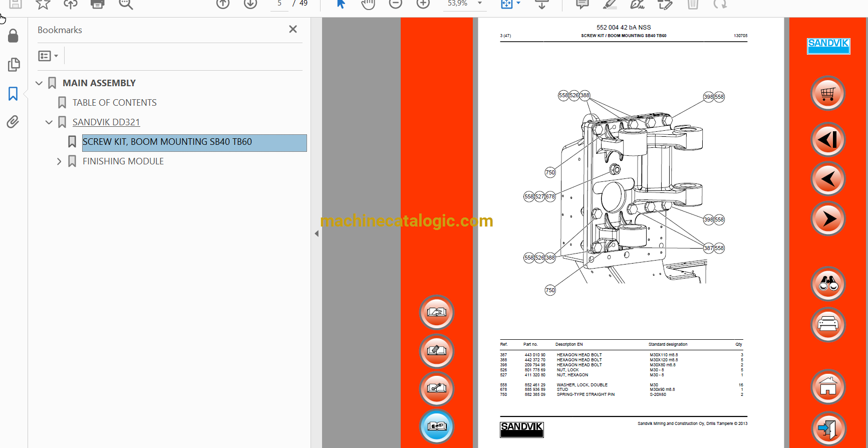Jump to first page round button

[828, 139]
